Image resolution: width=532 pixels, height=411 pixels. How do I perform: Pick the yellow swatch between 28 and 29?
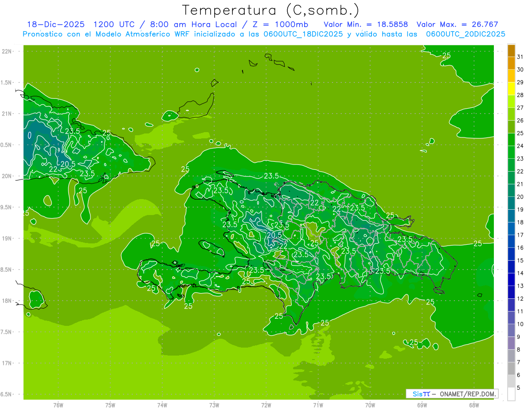[x=511, y=89]
